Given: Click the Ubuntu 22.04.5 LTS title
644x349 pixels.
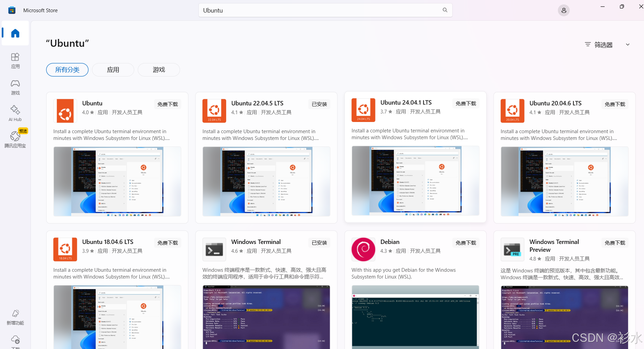Looking at the screenshot, I should point(257,103).
